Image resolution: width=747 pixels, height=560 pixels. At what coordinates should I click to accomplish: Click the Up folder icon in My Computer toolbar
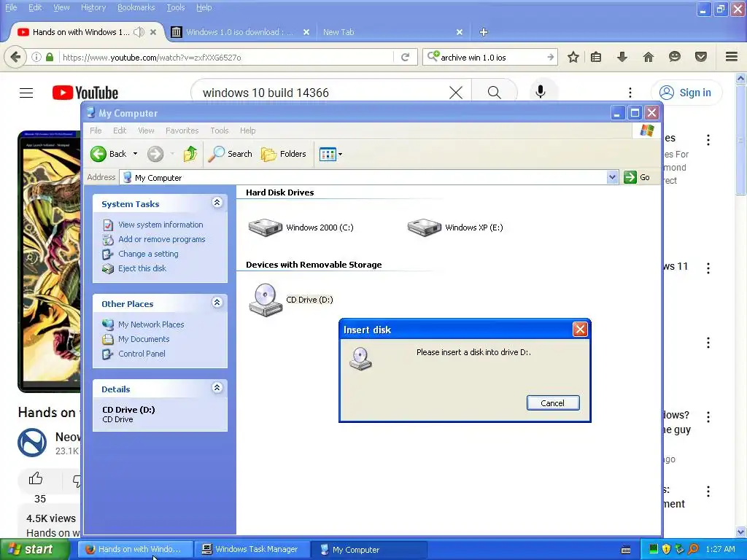190,154
